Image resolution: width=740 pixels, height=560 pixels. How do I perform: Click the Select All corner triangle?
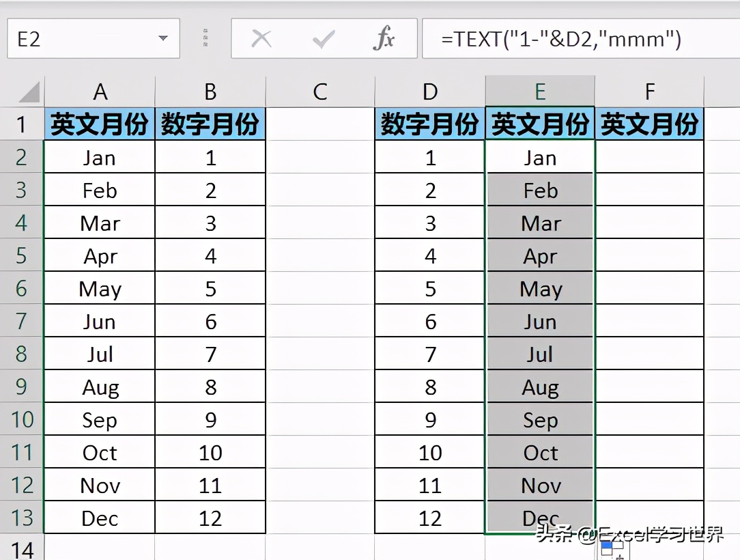coord(29,92)
